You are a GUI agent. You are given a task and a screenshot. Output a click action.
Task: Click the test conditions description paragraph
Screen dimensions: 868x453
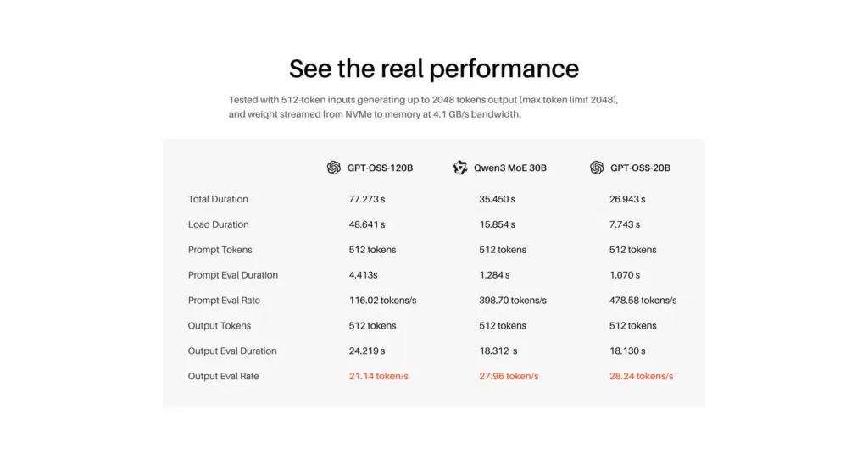[x=424, y=107]
